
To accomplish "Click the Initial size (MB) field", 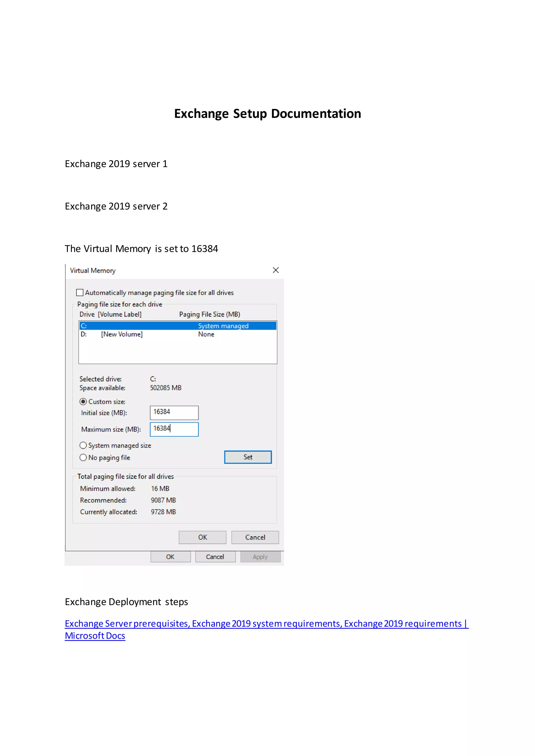I will [174, 412].
